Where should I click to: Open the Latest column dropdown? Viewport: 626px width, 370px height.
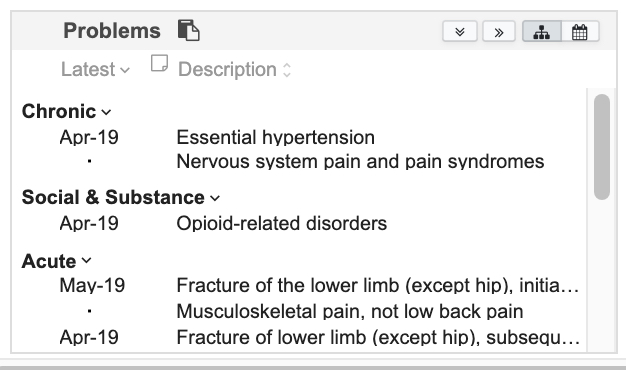[x=95, y=69]
